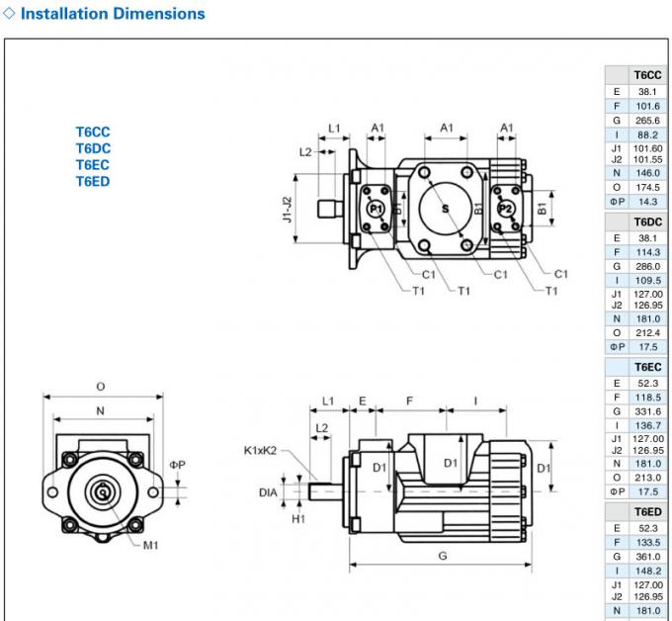
Task: Click the F dimension label above side view
Action: pos(409,401)
